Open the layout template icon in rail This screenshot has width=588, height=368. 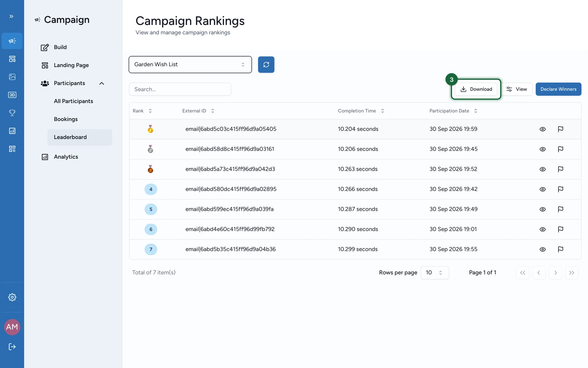[x=12, y=59]
